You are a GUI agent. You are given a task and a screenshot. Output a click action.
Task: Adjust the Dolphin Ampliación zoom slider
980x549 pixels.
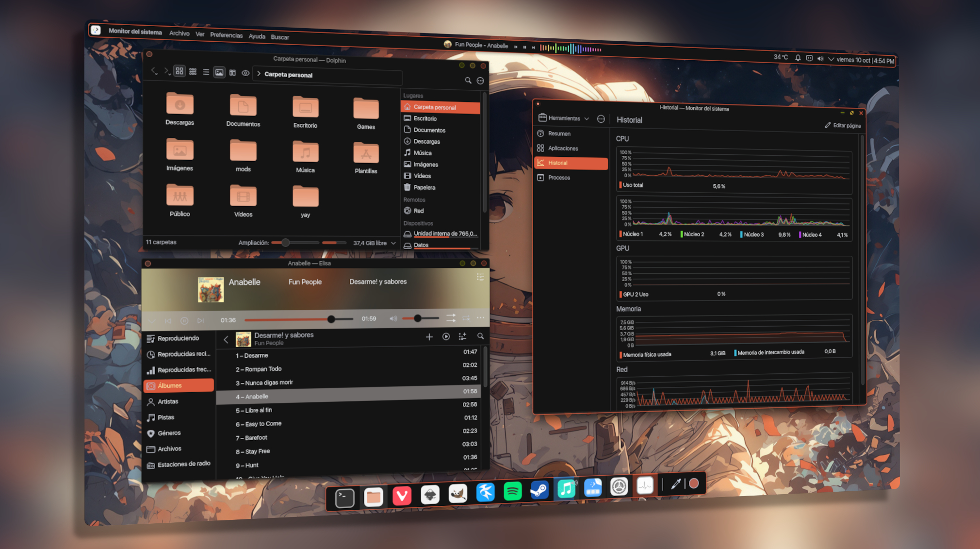click(x=295, y=243)
